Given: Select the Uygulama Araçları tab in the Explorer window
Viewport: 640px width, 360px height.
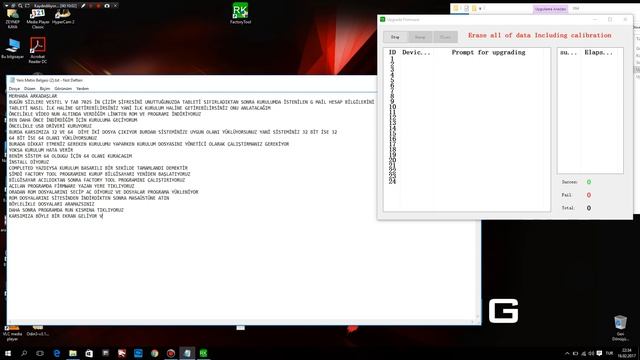Looking at the screenshot, I should 550,9.
